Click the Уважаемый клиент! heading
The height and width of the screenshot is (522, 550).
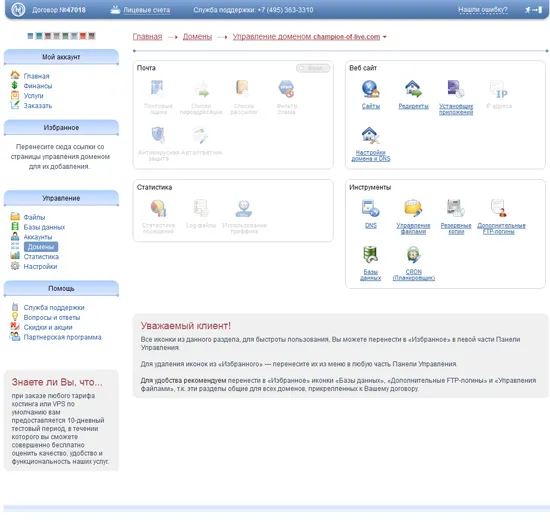pyautogui.click(x=186, y=326)
